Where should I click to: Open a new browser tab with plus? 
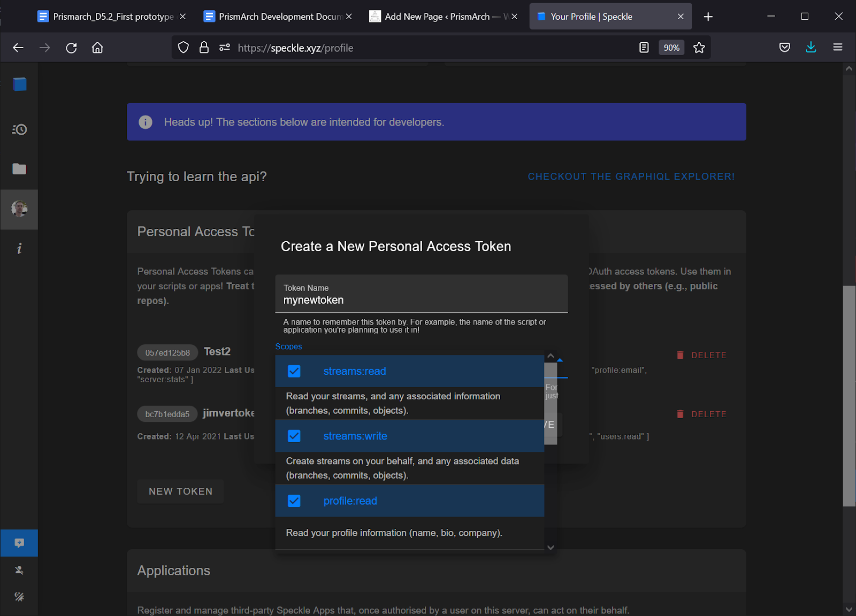point(708,17)
